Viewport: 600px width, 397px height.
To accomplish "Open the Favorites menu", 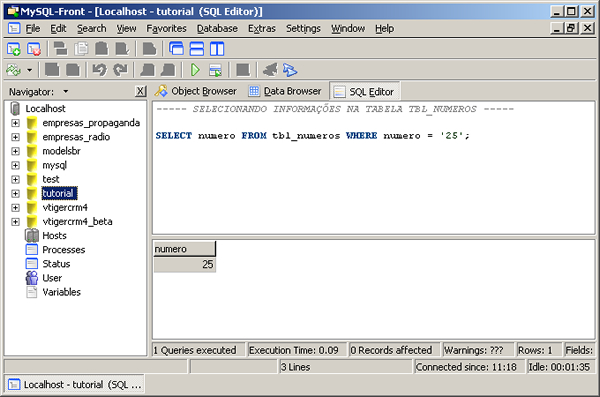I will click(x=166, y=29).
